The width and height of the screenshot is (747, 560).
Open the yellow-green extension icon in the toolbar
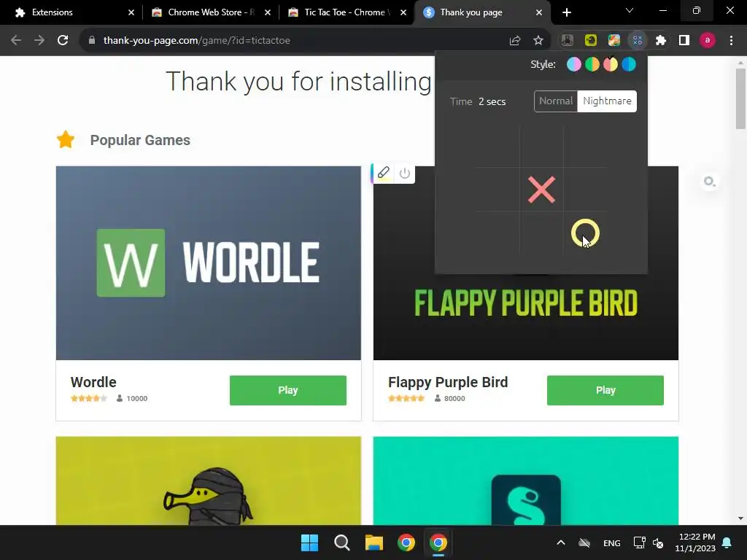click(x=591, y=41)
